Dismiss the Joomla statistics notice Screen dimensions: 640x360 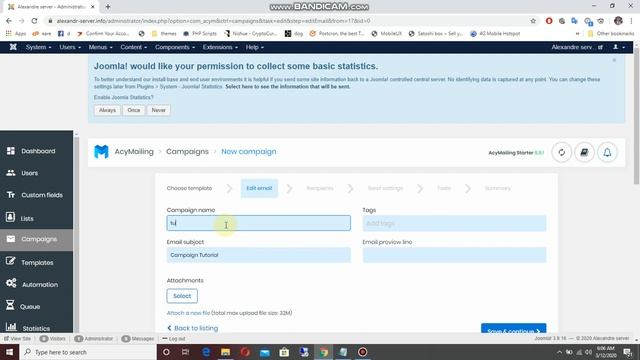614,60
